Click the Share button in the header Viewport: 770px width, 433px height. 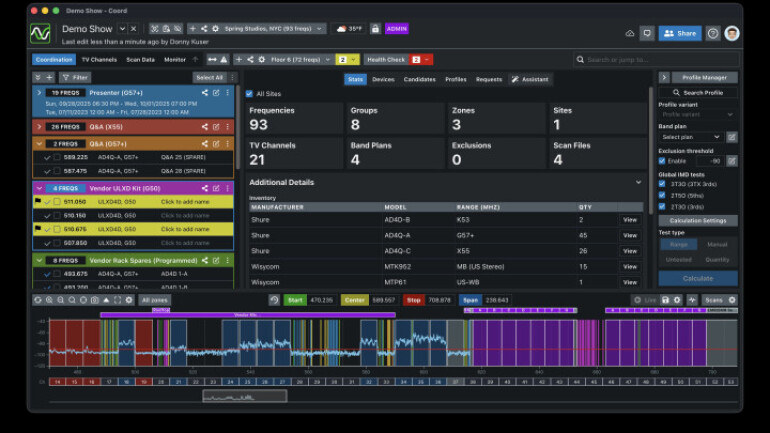click(681, 33)
